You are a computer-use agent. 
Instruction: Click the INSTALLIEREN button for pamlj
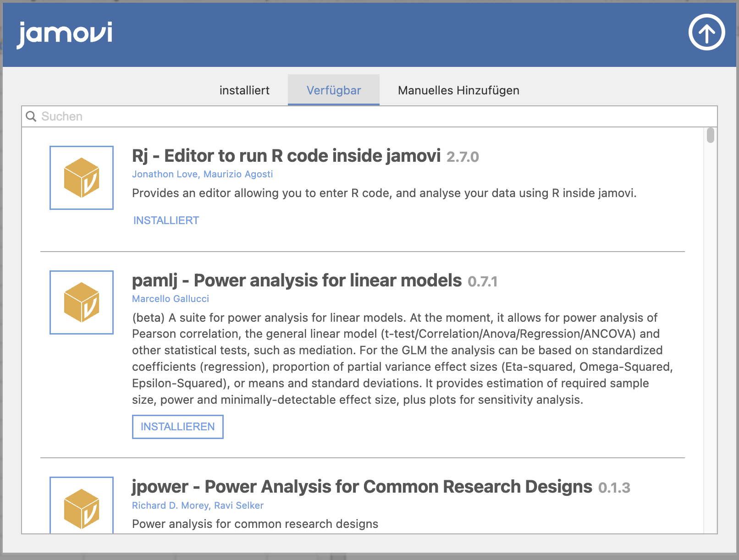click(178, 427)
